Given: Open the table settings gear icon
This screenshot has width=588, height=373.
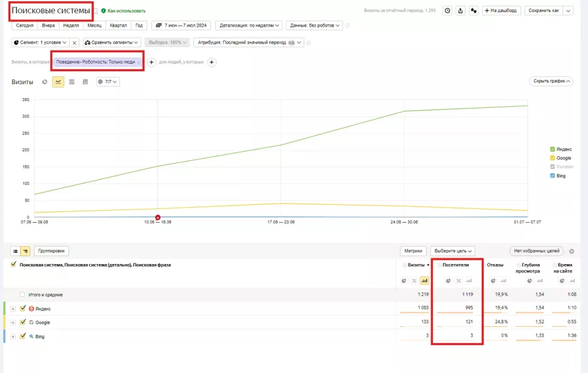Looking at the screenshot, I should tap(572, 251).
